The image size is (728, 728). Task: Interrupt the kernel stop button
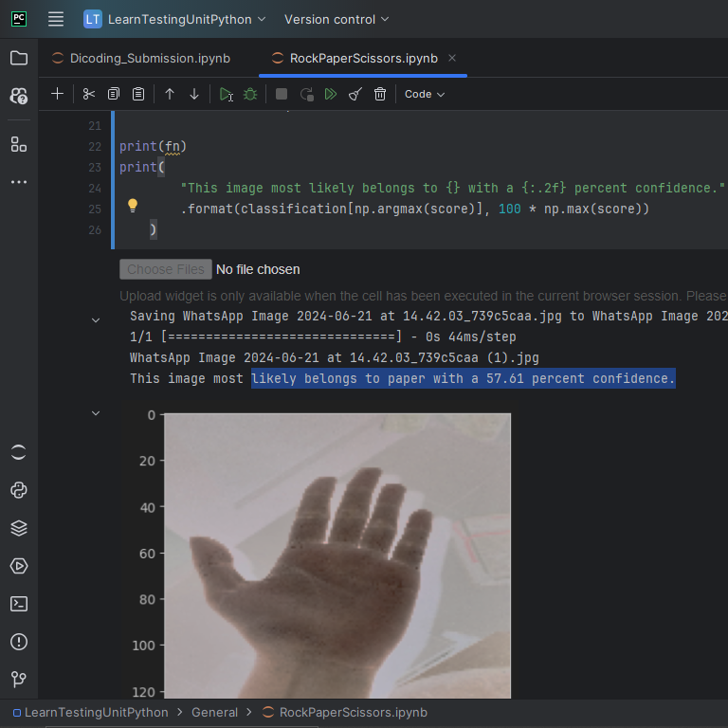[282, 94]
